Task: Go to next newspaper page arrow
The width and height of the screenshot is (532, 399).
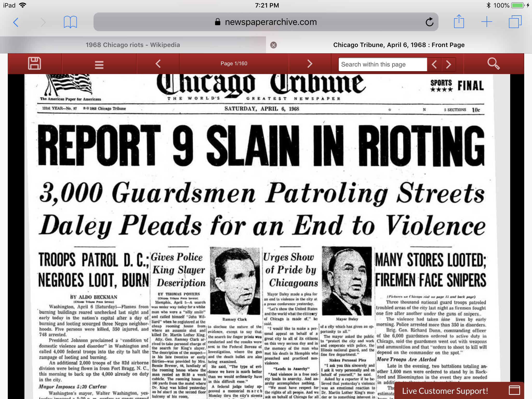Action: (x=310, y=64)
